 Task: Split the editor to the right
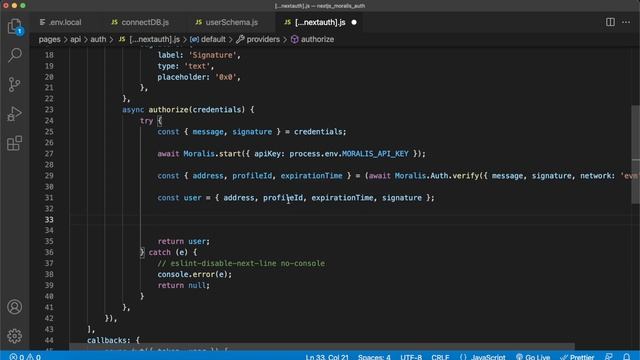pyautogui.click(x=610, y=22)
